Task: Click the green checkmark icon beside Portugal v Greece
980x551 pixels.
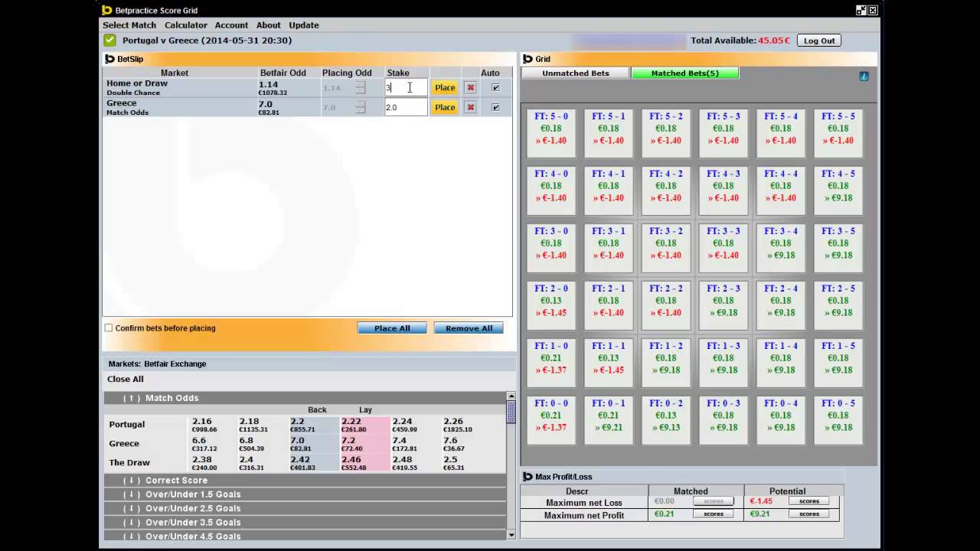Action: [109, 41]
